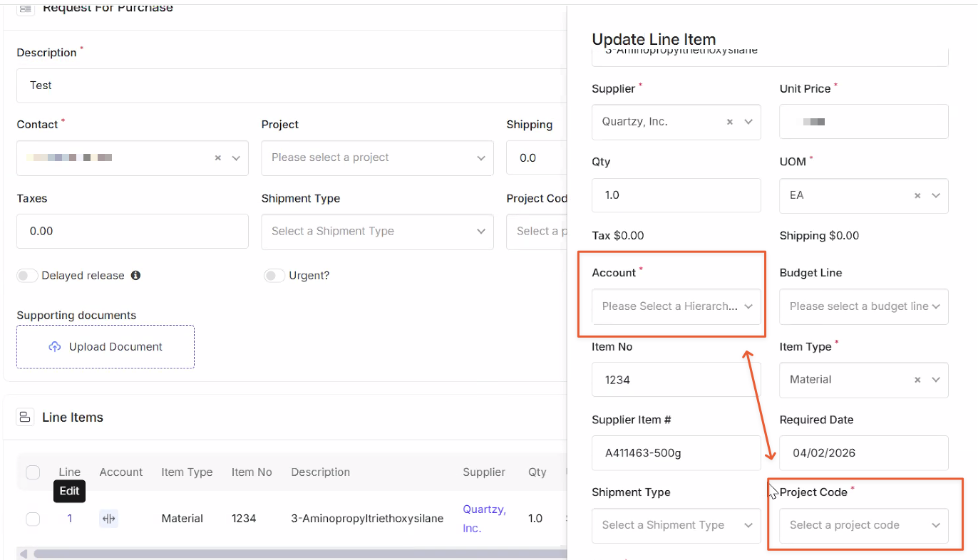Click the account split icon in line 1

pos(108,519)
